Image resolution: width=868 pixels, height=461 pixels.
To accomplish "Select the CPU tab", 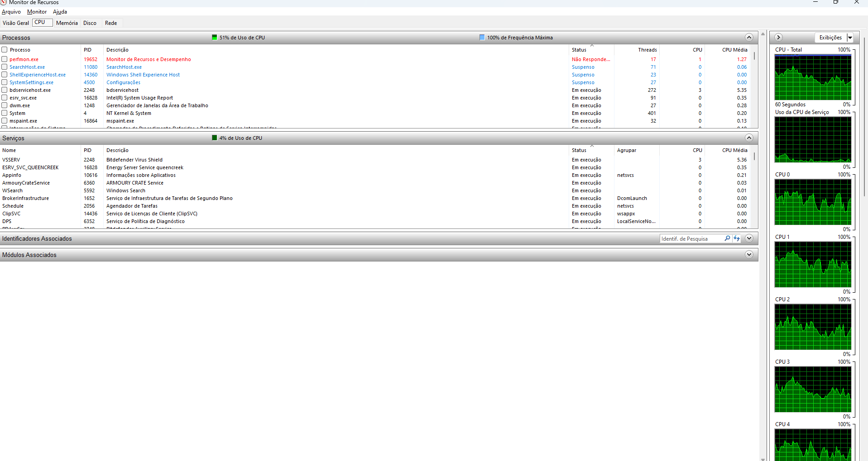I will (x=42, y=22).
